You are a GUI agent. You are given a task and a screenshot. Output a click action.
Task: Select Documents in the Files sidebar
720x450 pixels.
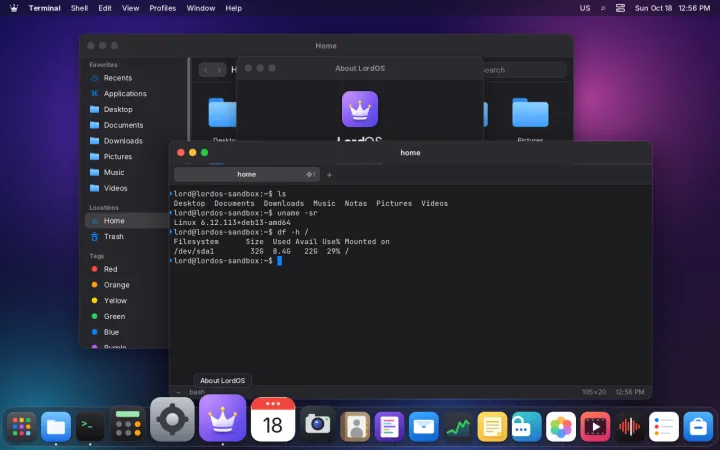click(123, 125)
